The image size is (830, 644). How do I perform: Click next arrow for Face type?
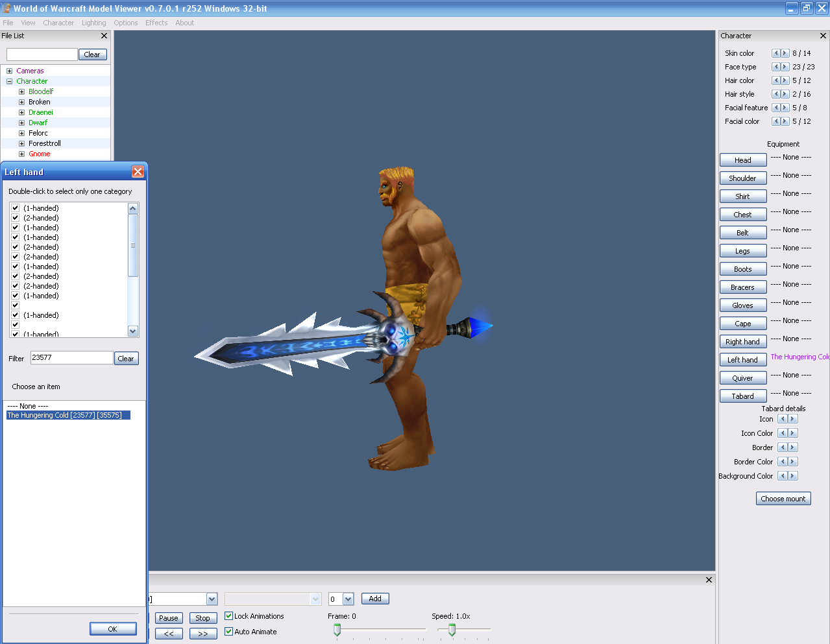pyautogui.click(x=785, y=67)
